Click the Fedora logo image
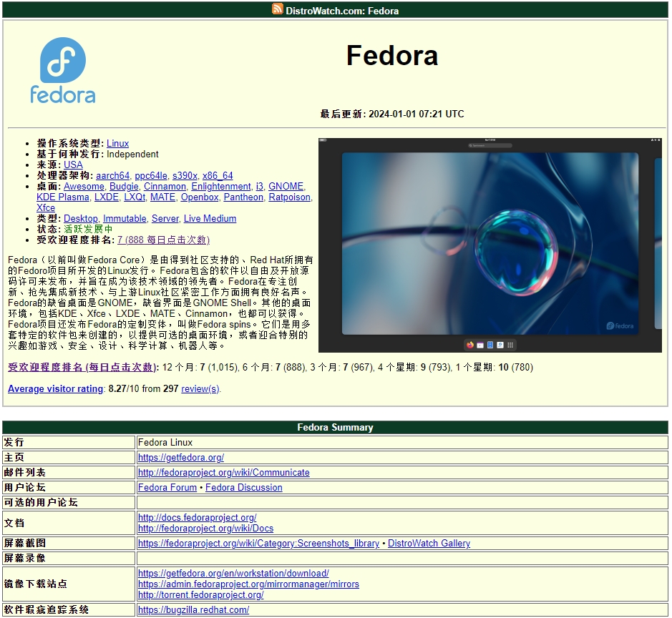672x618 pixels. coord(62,70)
